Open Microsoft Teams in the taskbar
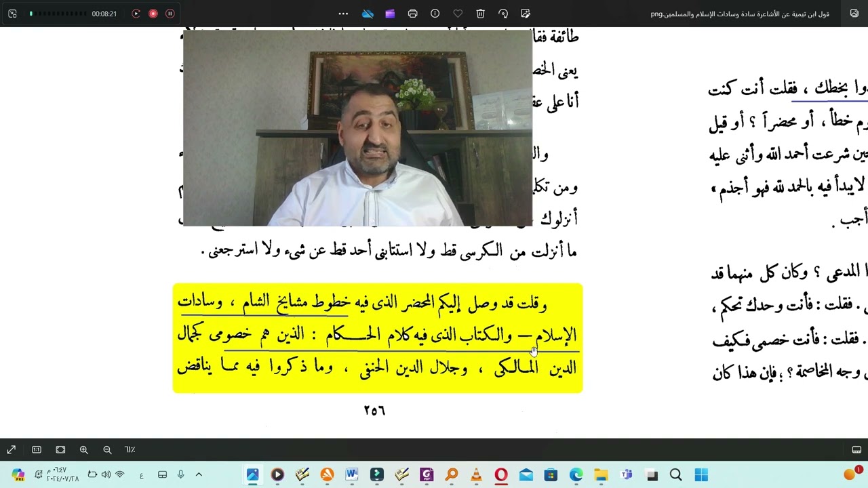The width and height of the screenshot is (868, 488). [x=626, y=475]
